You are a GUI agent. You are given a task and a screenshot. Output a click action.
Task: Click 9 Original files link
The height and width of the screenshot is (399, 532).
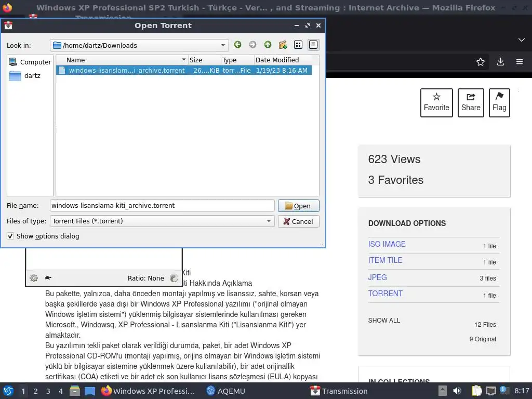click(x=483, y=339)
